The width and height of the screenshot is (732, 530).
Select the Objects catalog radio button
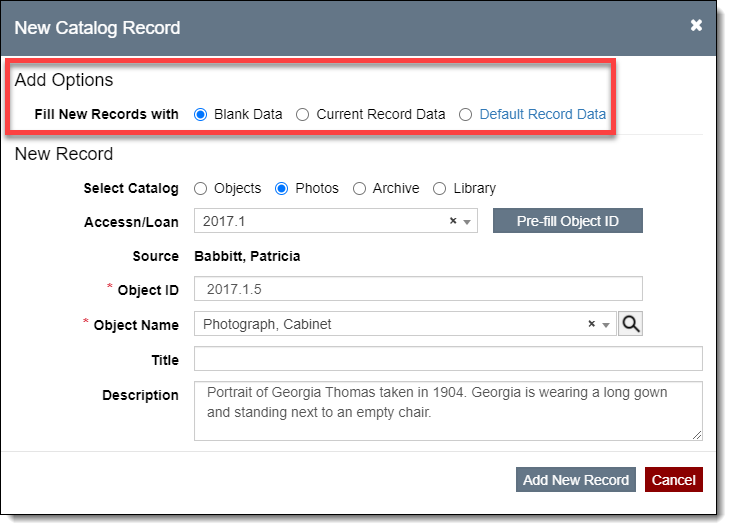click(201, 188)
